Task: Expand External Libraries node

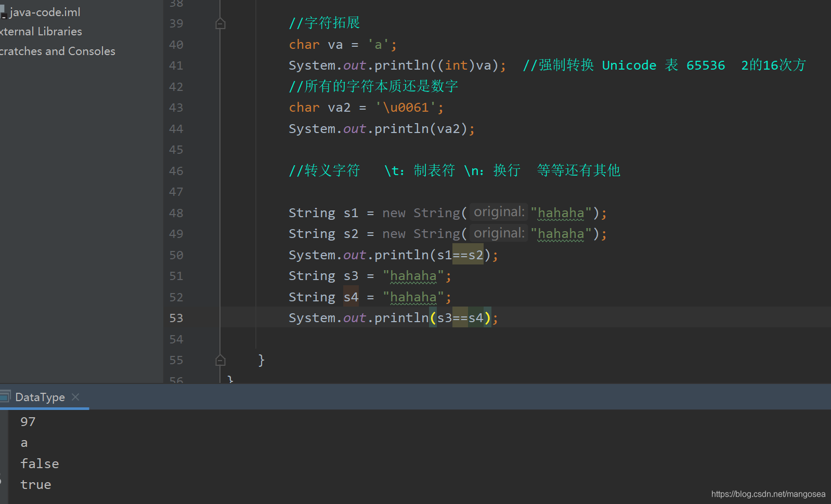Action: point(41,32)
